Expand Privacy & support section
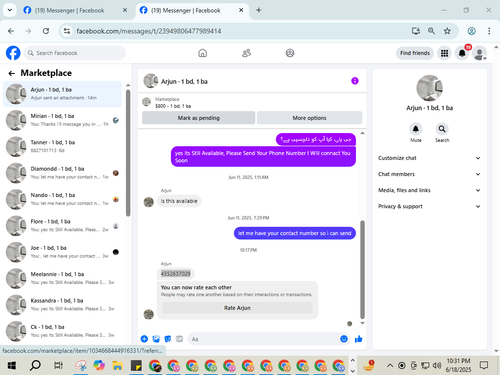The image size is (500, 375). [x=429, y=206]
